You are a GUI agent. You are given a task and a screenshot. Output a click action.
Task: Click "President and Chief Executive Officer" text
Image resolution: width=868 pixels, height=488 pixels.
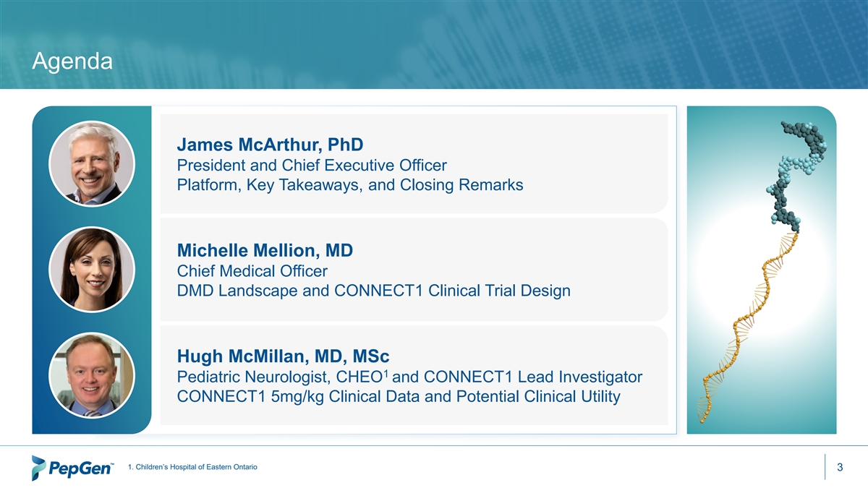click(307, 166)
